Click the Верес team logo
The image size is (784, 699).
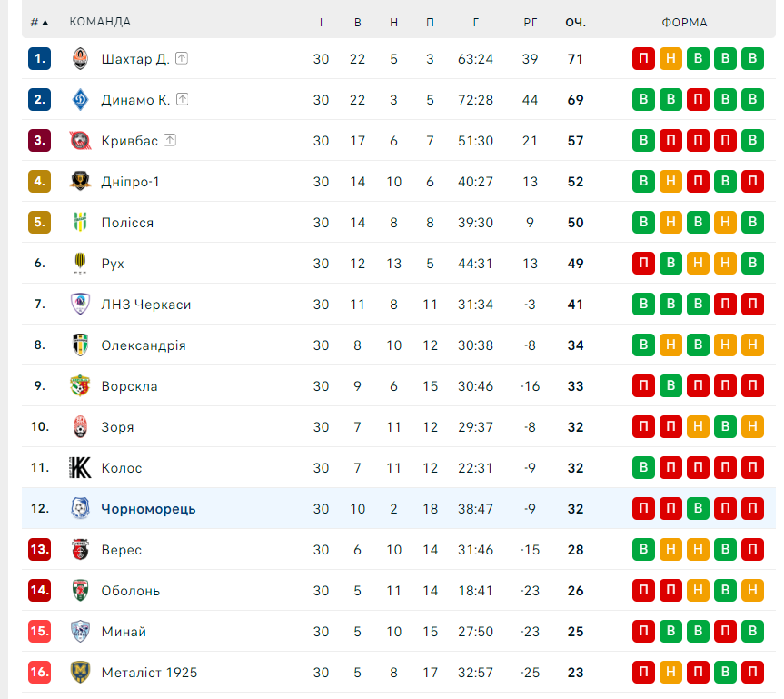pos(80,549)
